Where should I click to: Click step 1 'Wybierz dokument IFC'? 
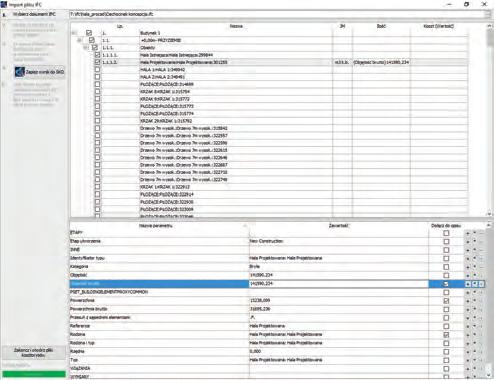pos(34,14)
